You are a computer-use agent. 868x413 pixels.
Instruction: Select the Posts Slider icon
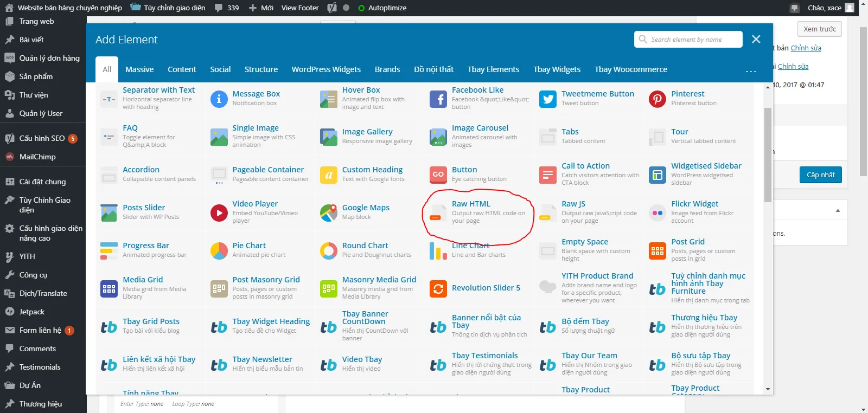pyautogui.click(x=109, y=213)
